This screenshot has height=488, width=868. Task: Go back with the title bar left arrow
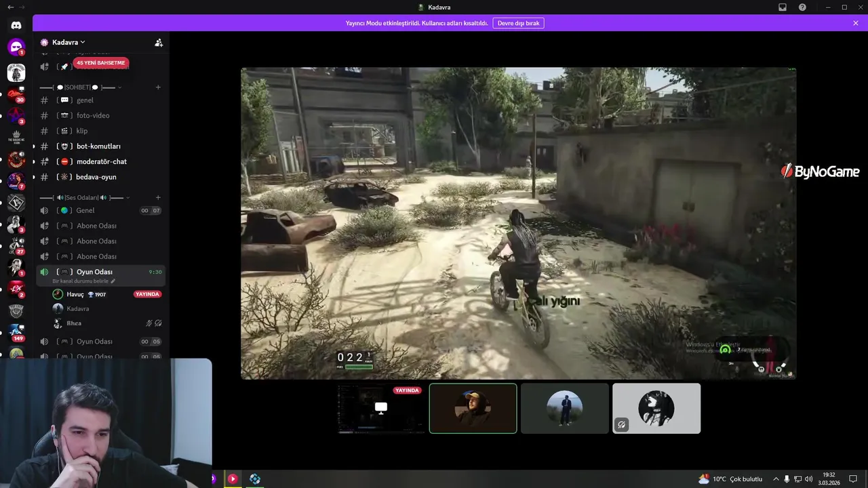10,7
